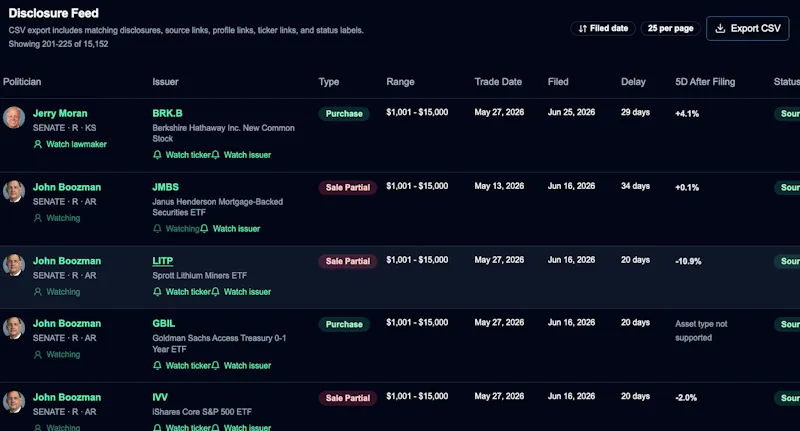Click the Filed column header
Screen dimensions: 800x431
point(558,82)
